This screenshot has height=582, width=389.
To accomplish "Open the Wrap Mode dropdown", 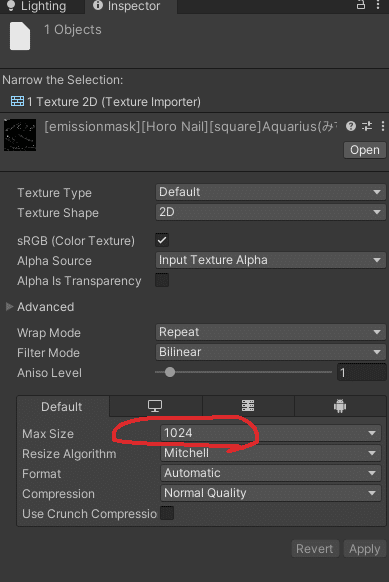I will pyautogui.click(x=271, y=332).
